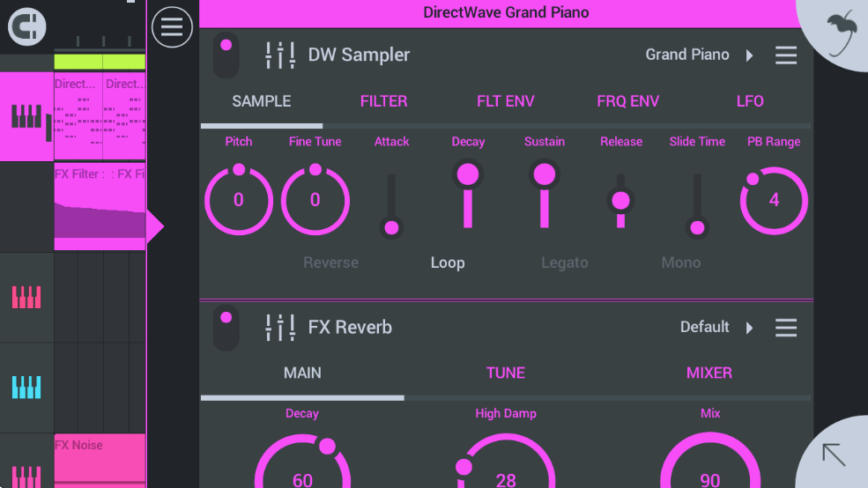Disable the Loop option
This screenshot has width=868, height=488.
(448, 262)
